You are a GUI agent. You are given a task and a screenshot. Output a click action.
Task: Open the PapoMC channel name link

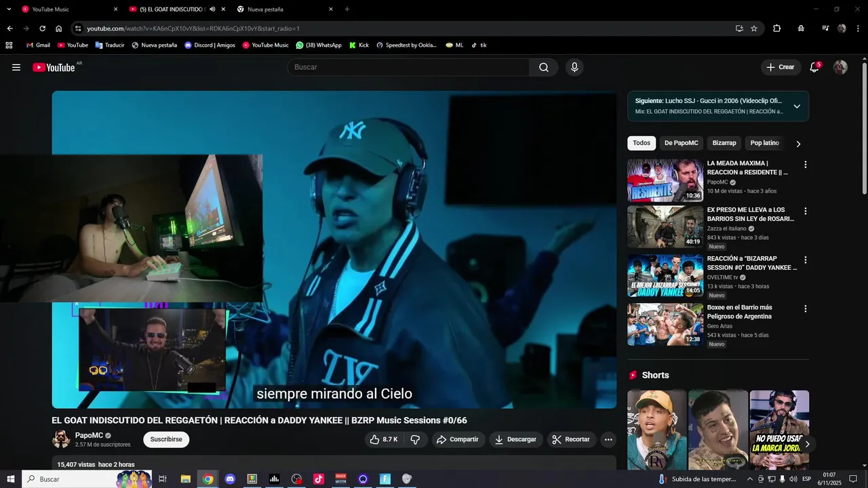89,435
